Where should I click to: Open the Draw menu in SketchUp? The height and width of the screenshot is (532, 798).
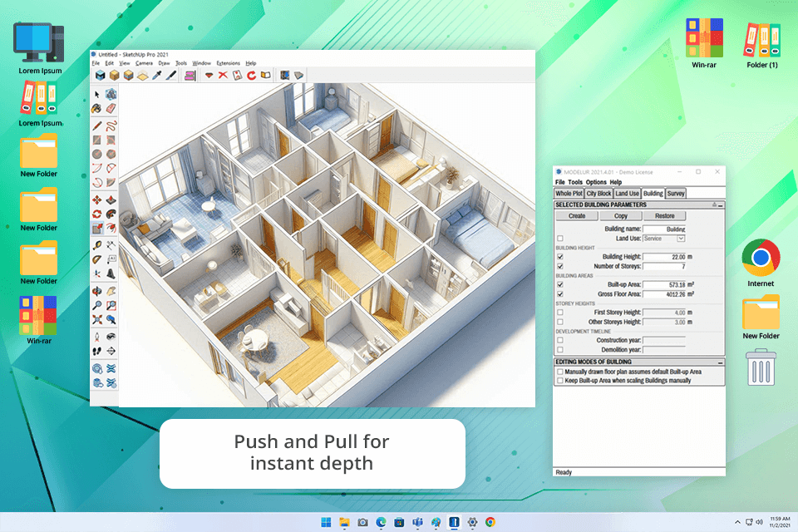pos(164,63)
